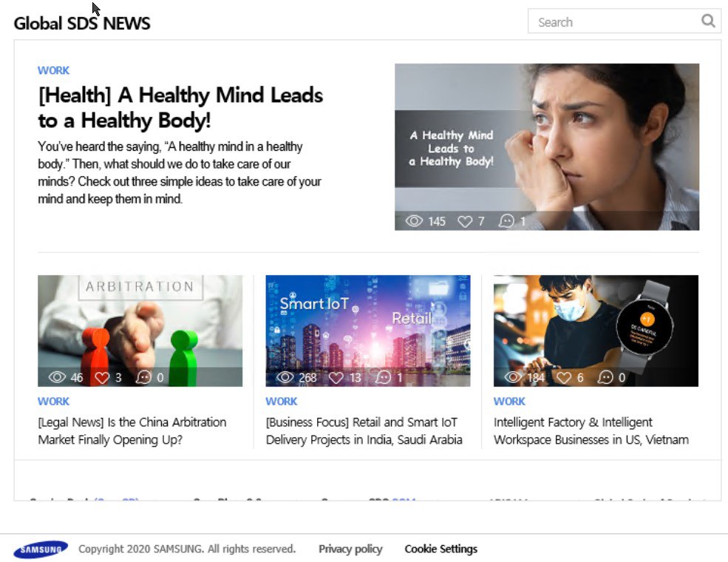Click the search magnifier icon

point(707,21)
